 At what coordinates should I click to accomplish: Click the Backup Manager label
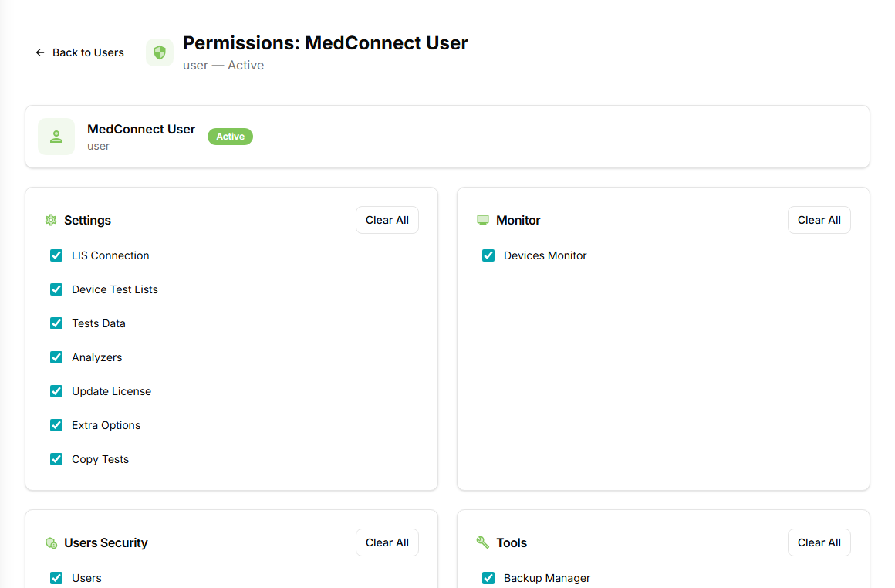pyautogui.click(x=547, y=578)
